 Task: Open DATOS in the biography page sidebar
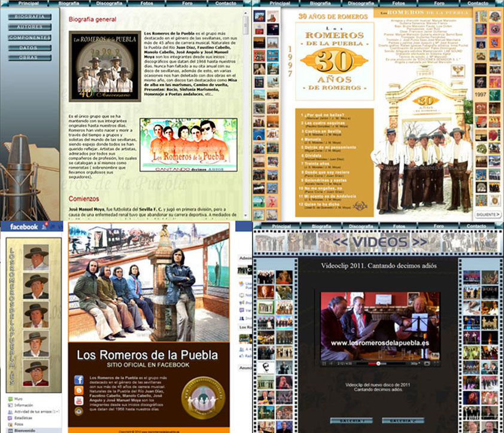coord(29,48)
